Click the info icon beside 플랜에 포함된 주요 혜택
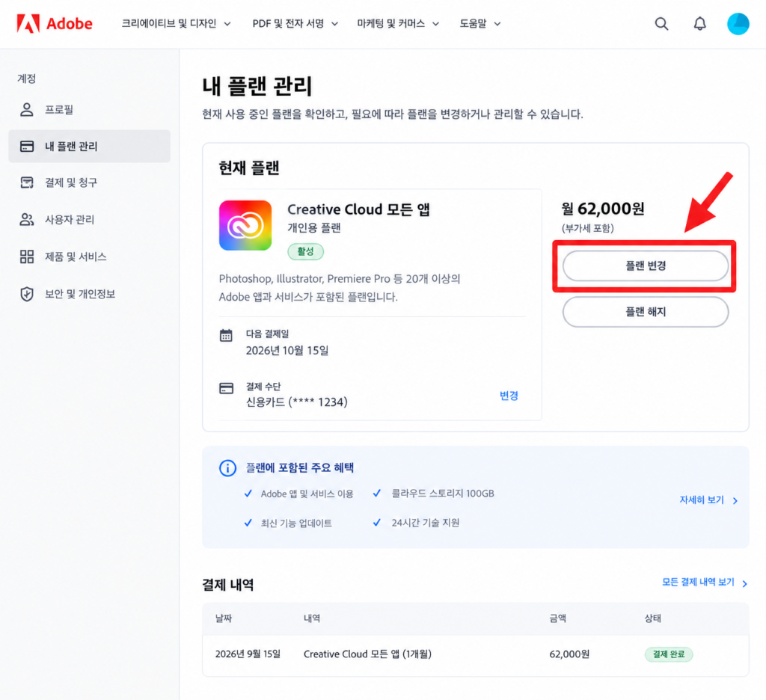Image resolution: width=766 pixels, height=700 pixels. (x=227, y=468)
